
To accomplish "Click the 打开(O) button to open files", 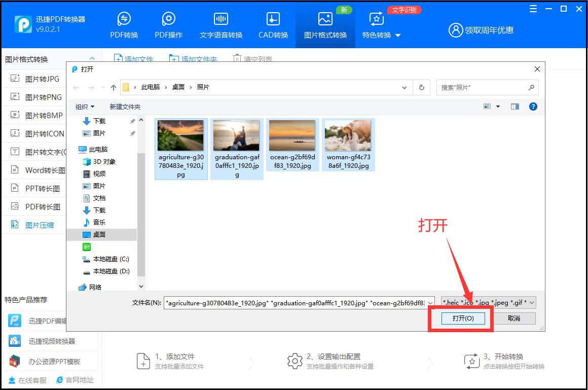I will (x=462, y=318).
